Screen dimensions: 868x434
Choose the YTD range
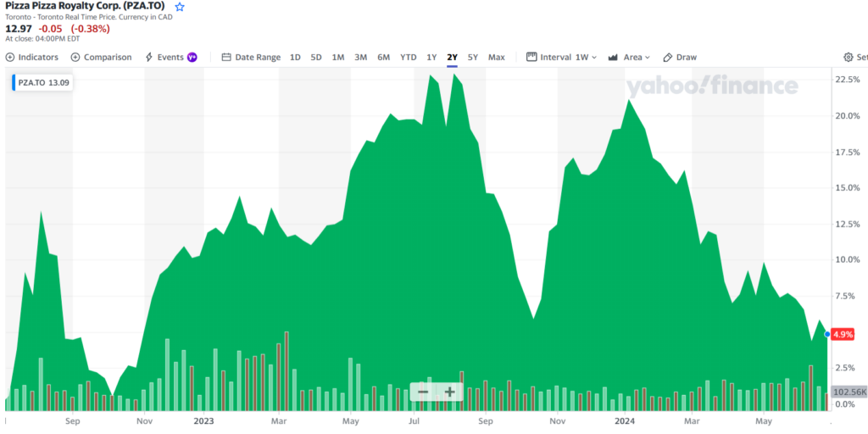tap(409, 57)
